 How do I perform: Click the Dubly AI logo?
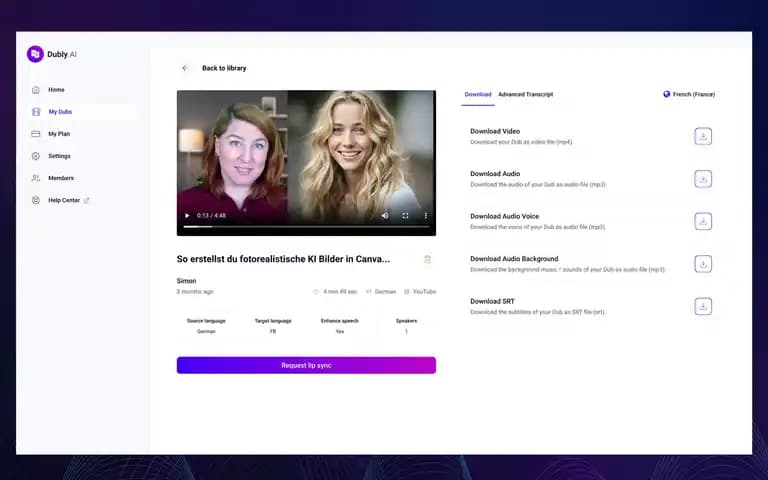tap(52, 54)
